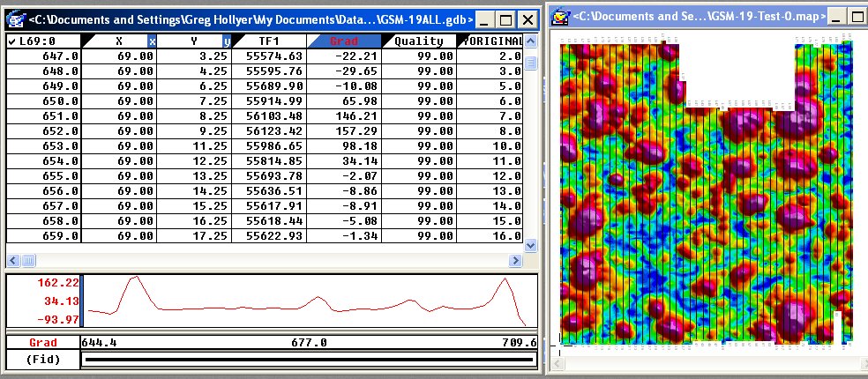Image resolution: width=868 pixels, height=379 pixels.
Task: Select the TF1 column header
Action: coord(269,41)
